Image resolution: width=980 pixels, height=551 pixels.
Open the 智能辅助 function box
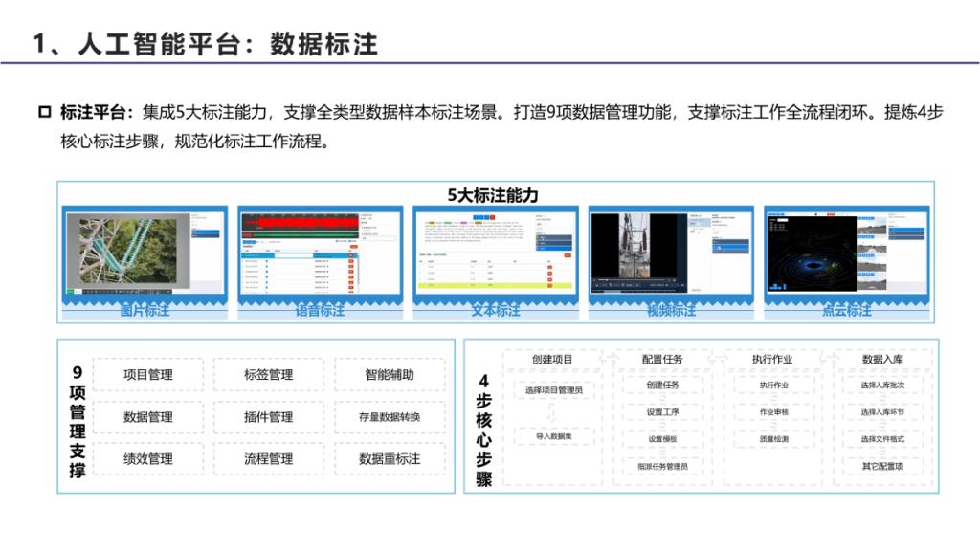[389, 373]
